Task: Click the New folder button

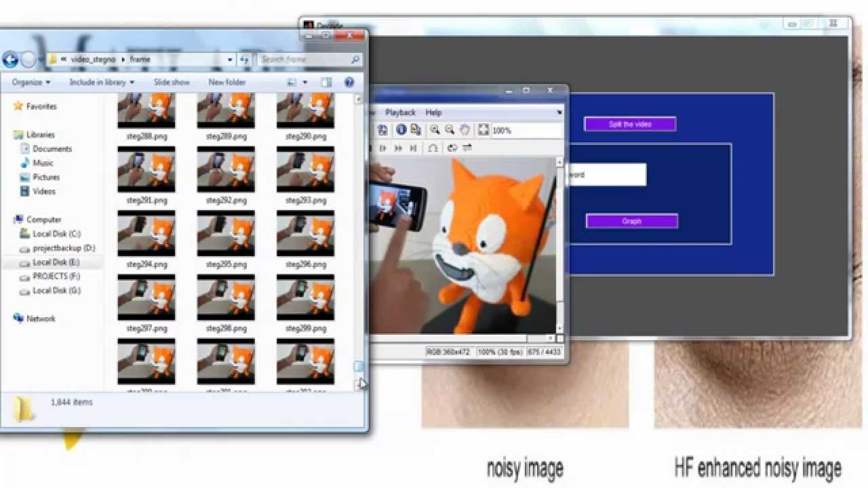Action: coord(227,82)
